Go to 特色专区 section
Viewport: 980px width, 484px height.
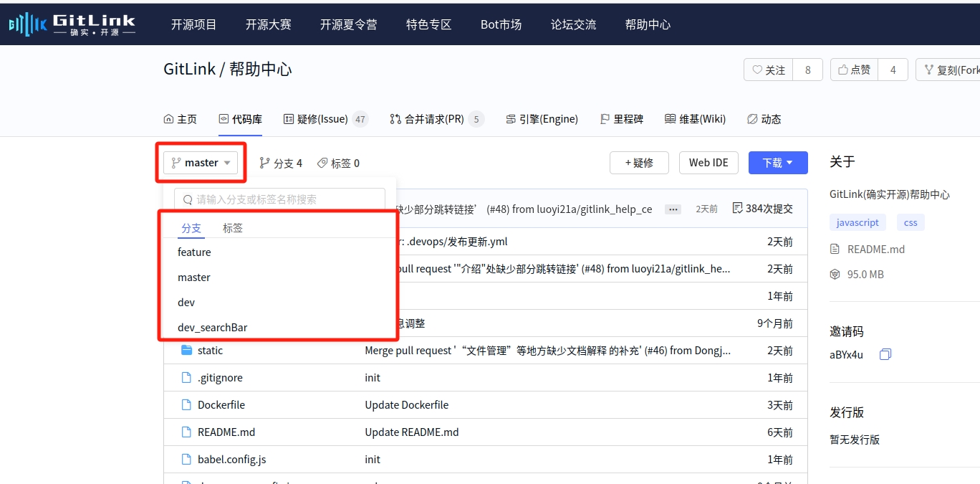[429, 24]
